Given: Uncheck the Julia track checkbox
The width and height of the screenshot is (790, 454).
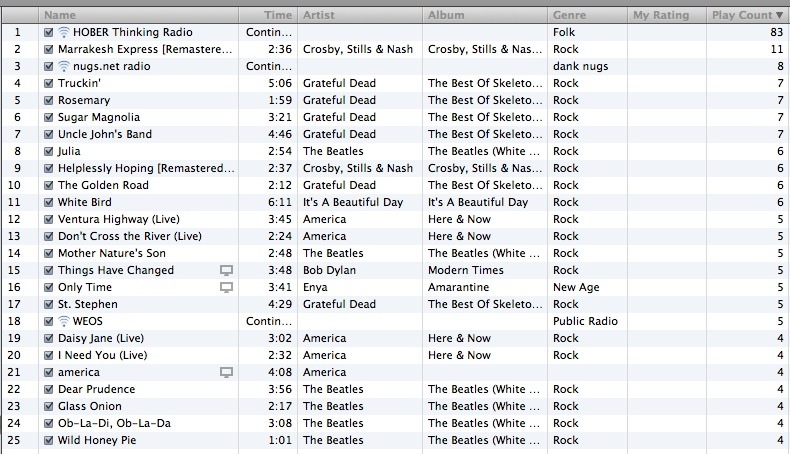Looking at the screenshot, I should click(48, 151).
